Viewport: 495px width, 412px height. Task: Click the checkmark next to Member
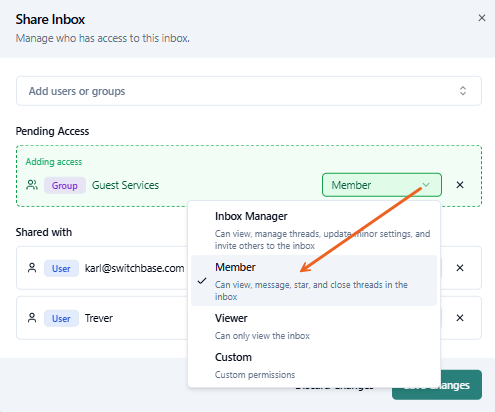[x=202, y=281]
